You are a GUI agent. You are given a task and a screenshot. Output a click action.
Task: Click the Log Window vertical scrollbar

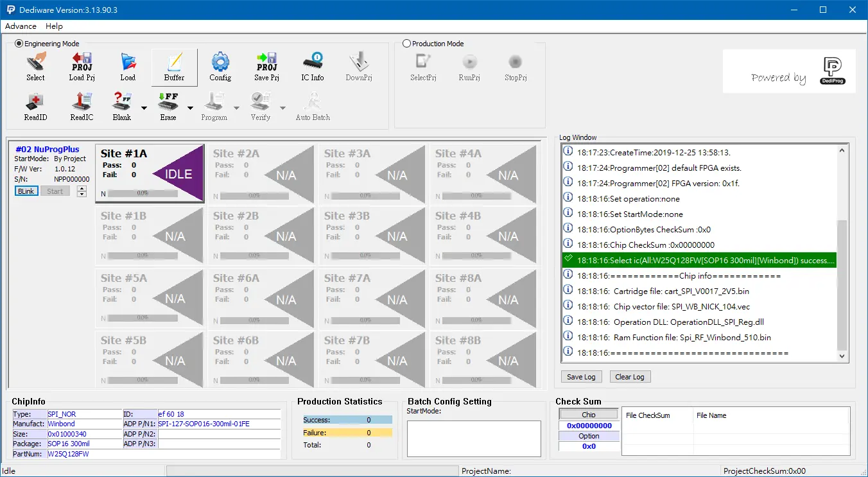click(x=842, y=282)
